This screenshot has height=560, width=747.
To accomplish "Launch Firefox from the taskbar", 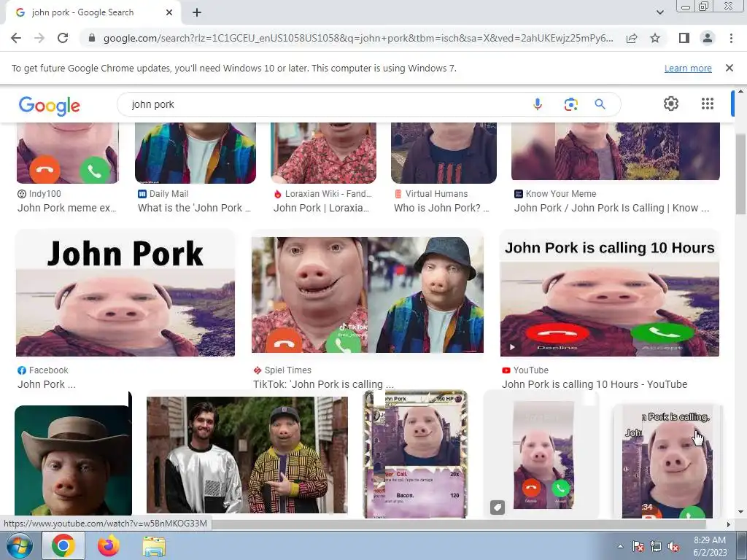I will click(x=109, y=545).
